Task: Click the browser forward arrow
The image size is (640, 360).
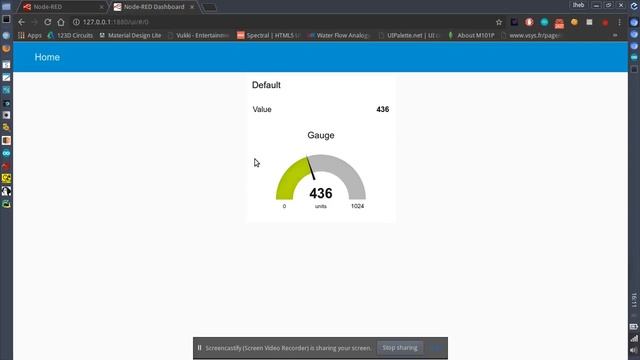Action: pos(34,22)
